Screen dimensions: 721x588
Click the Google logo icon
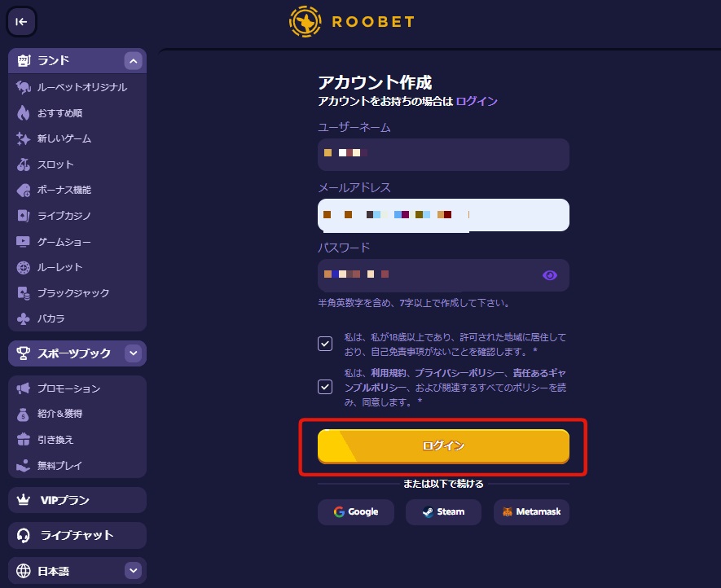340,511
